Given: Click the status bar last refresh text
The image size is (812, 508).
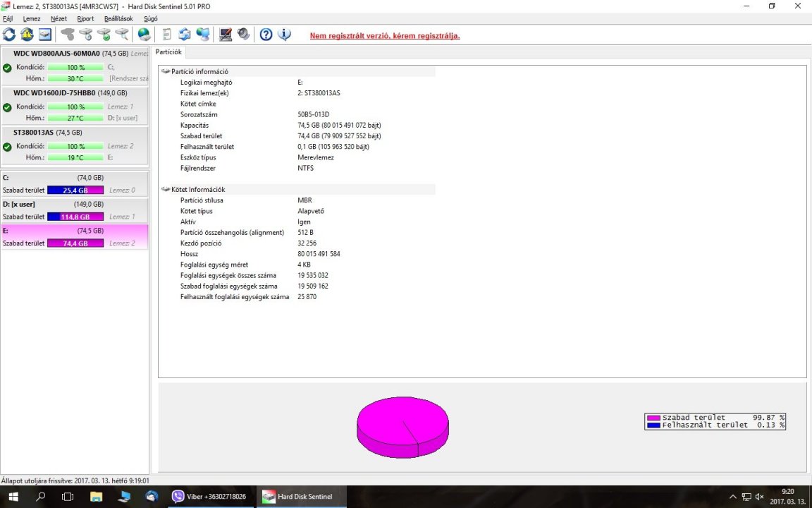Looking at the screenshot, I should tap(75, 481).
